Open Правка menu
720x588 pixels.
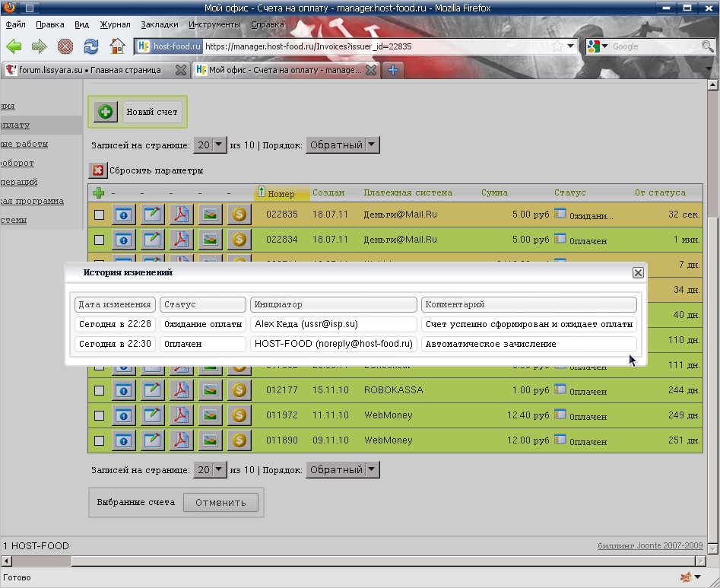(50, 24)
